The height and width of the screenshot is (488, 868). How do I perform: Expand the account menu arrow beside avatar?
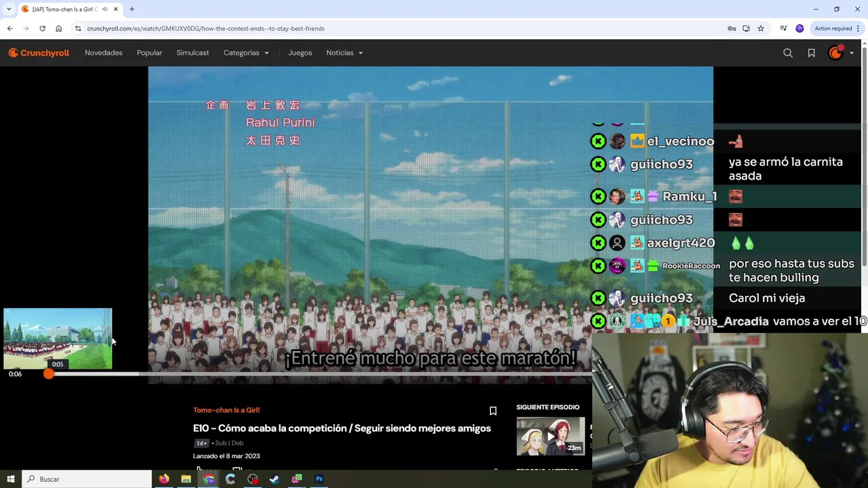(x=852, y=53)
